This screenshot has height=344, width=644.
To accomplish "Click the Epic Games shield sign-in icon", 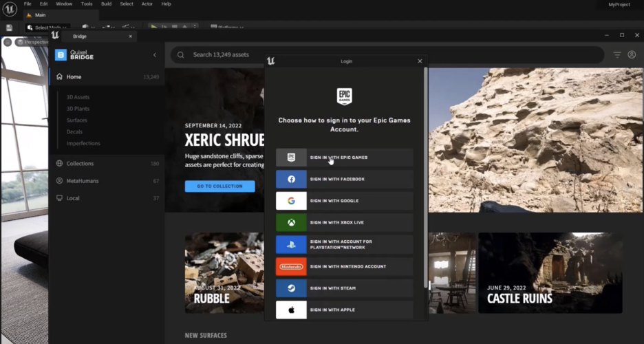I will pyautogui.click(x=291, y=158).
